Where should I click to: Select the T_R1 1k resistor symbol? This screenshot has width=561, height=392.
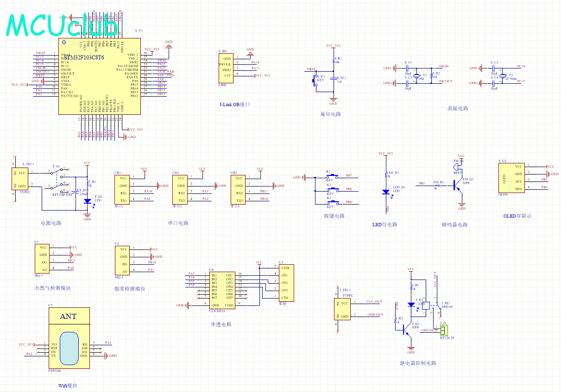(87, 183)
